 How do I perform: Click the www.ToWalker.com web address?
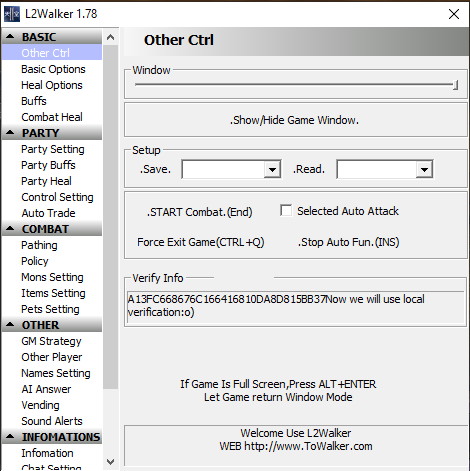coord(308,446)
